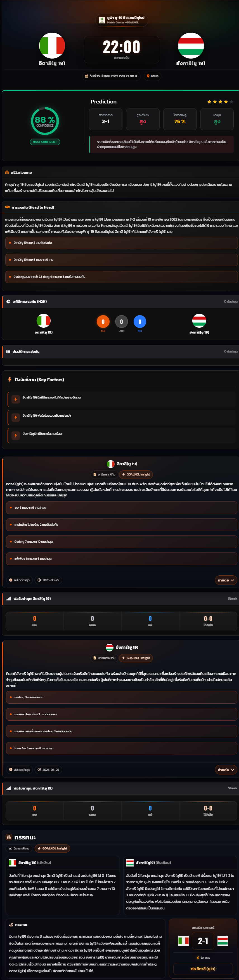Click the league logo in top badge
Image resolution: width=239 pixels, height=980 pixels.
[x=102, y=20]
